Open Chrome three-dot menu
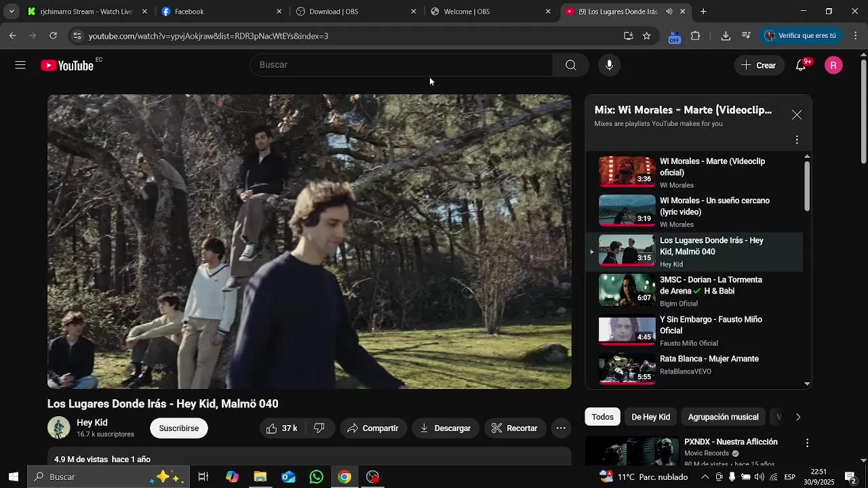Image resolution: width=868 pixels, height=488 pixels. click(856, 36)
